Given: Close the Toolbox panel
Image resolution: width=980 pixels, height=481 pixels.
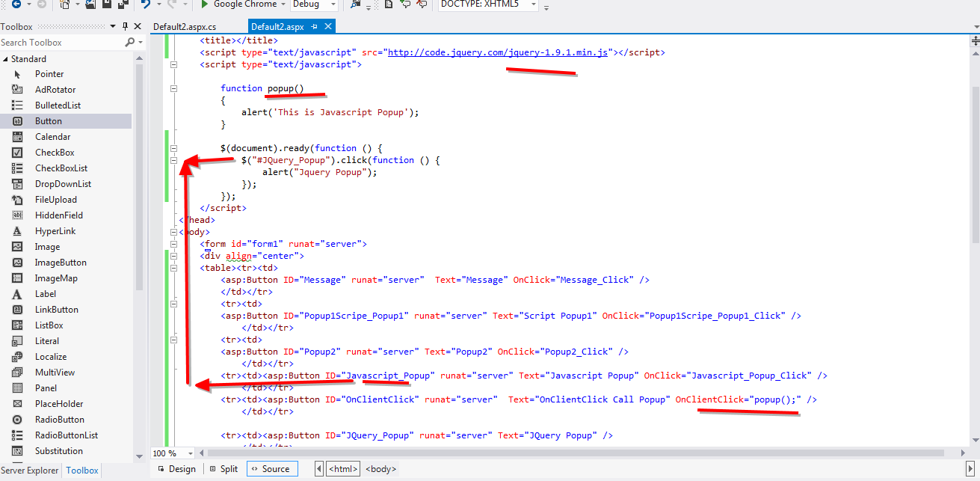Looking at the screenshot, I should coord(137,27).
